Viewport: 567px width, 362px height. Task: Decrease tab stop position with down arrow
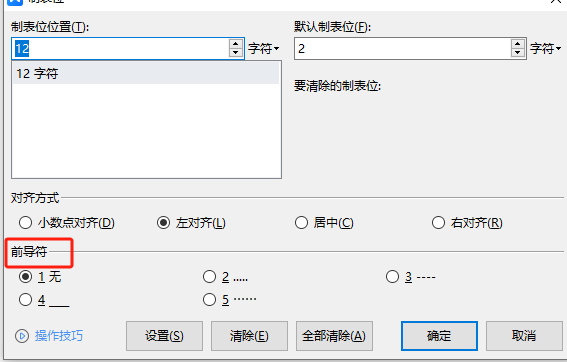236,53
